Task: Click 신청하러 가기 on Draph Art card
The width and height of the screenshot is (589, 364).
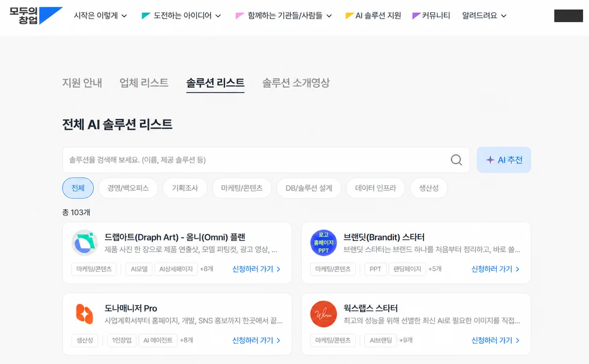Action: click(256, 269)
